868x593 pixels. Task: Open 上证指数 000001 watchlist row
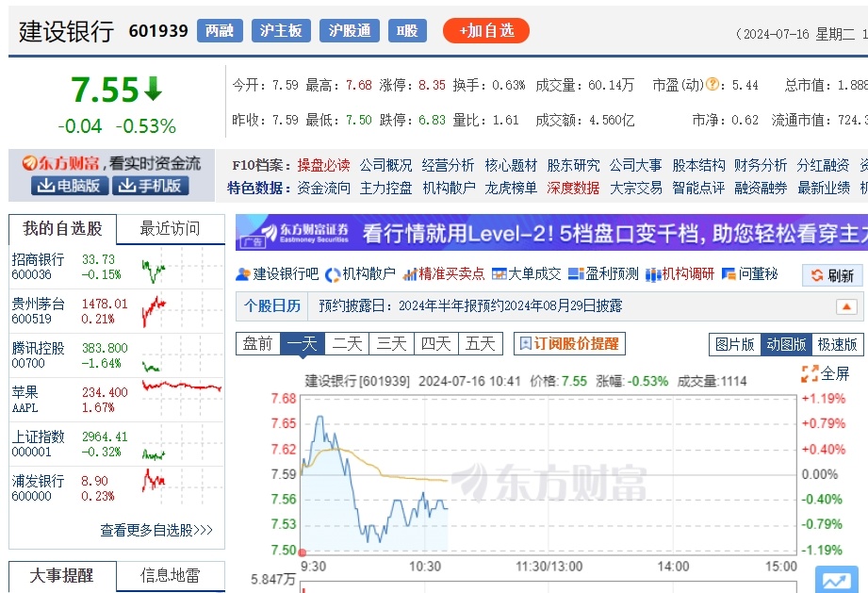point(116,444)
